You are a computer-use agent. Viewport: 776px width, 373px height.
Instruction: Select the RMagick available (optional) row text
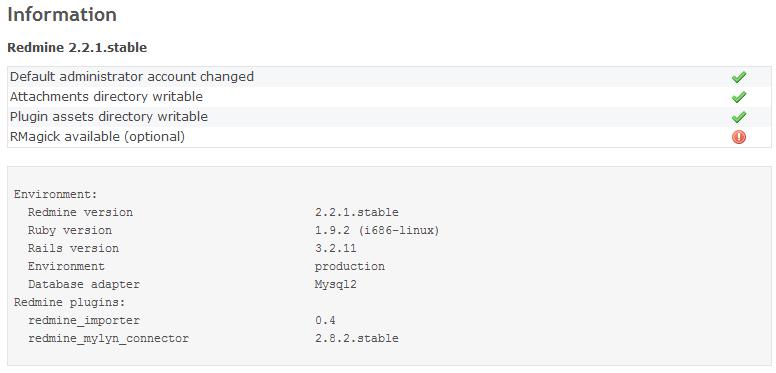[97, 137]
